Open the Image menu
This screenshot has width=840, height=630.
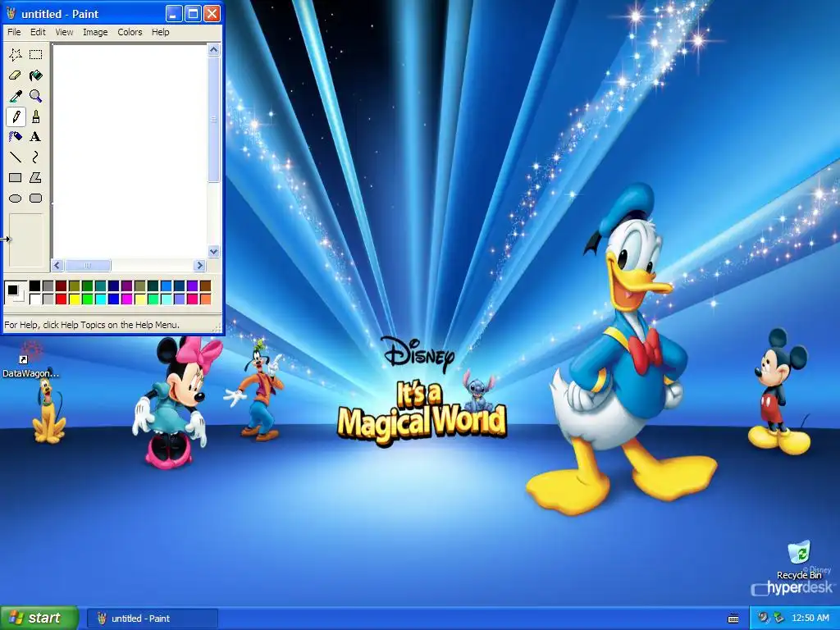[x=95, y=32]
